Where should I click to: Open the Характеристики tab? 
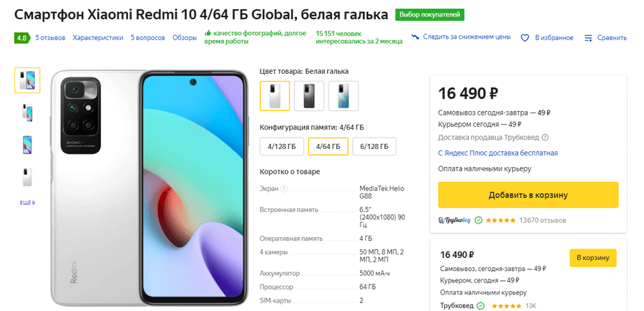pos(98,37)
